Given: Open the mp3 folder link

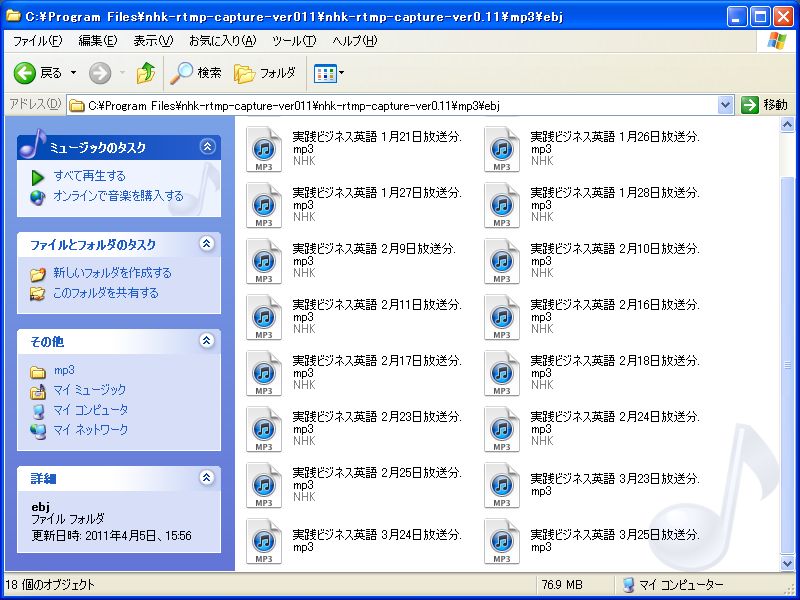Looking at the screenshot, I should click(64, 370).
